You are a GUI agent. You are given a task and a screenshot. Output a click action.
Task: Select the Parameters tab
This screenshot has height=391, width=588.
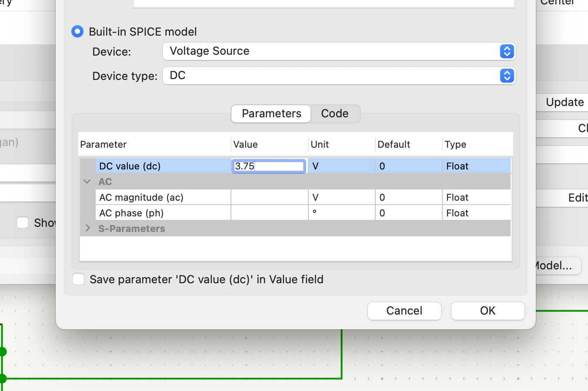(x=271, y=113)
